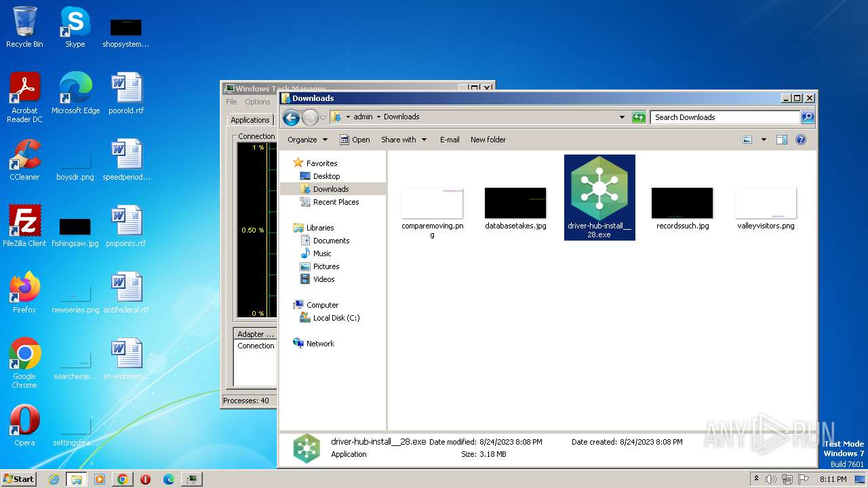Open Microsoft Edge desktop shortcut
The height and width of the screenshot is (488, 868).
tap(75, 94)
